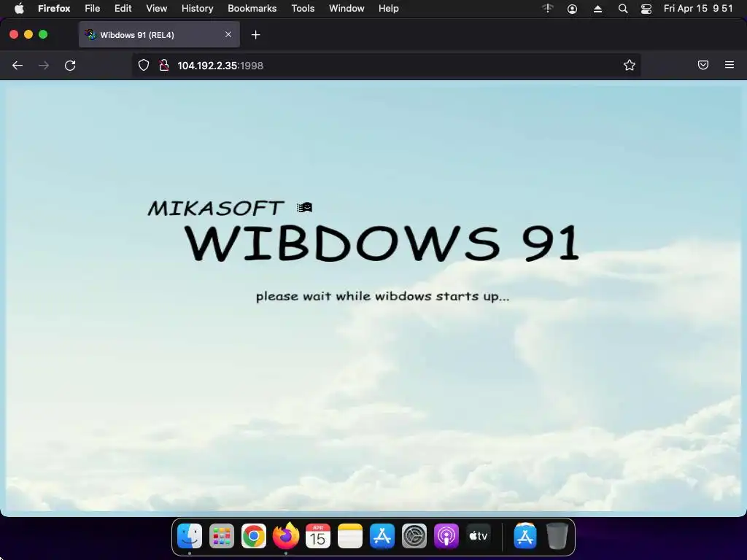Viewport: 747px width, 560px height.
Task: Click the Firefox Dock icon
Action: click(286, 536)
